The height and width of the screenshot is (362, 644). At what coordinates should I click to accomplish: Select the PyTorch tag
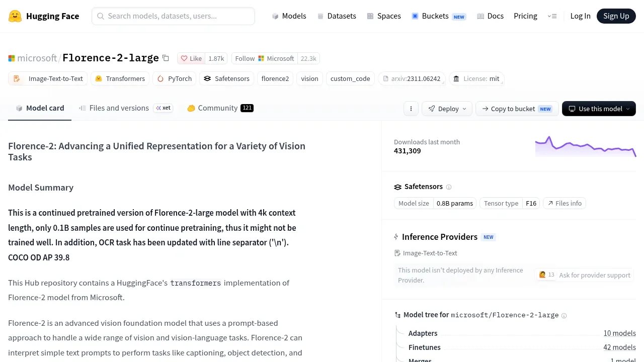(x=174, y=78)
